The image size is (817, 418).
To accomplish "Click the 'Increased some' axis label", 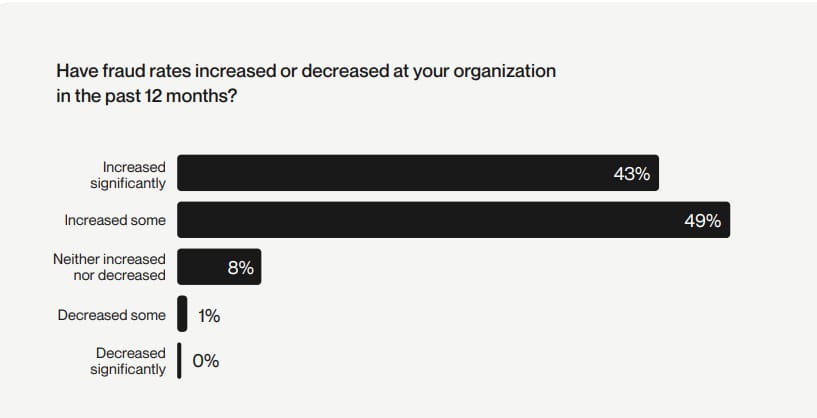I will pyautogui.click(x=115, y=220).
